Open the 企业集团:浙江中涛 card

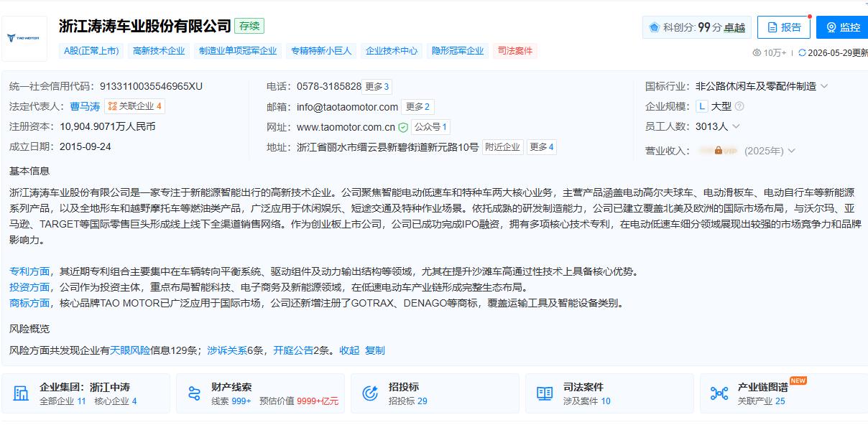pyautogui.click(x=86, y=393)
